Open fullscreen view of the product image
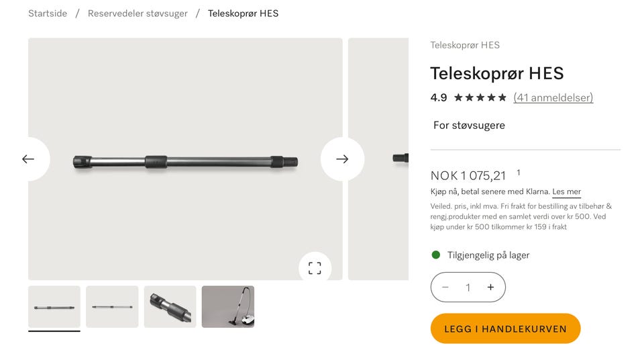Viewport: 644px width, 356px height. pos(315,268)
